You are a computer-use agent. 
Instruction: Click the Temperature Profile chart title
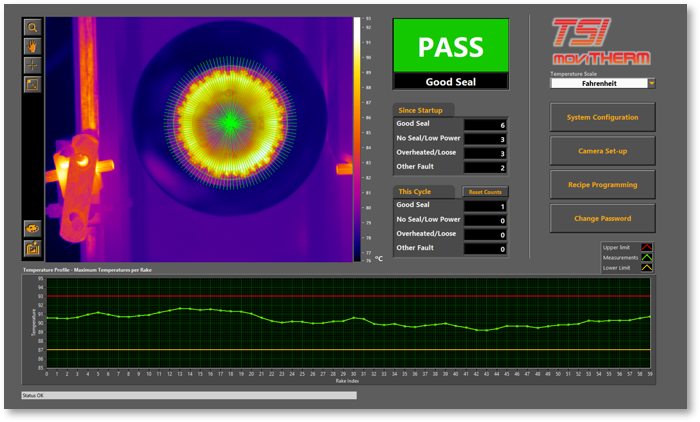click(x=88, y=270)
